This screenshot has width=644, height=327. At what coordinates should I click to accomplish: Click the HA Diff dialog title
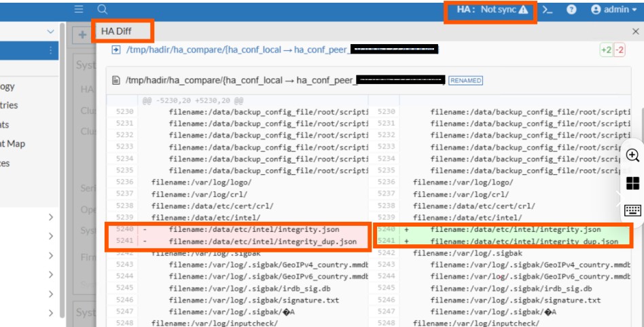pyautogui.click(x=116, y=31)
